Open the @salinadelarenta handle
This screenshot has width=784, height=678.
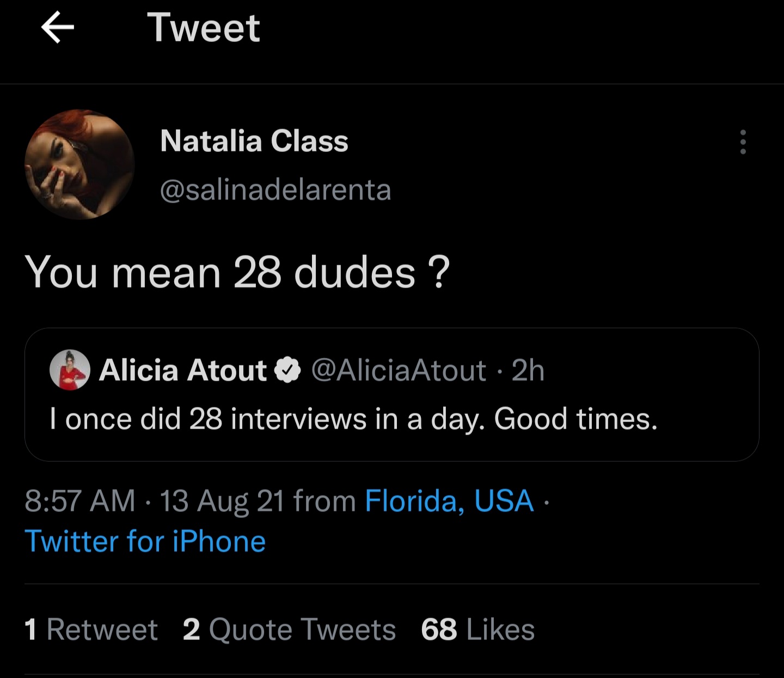pyautogui.click(x=275, y=190)
